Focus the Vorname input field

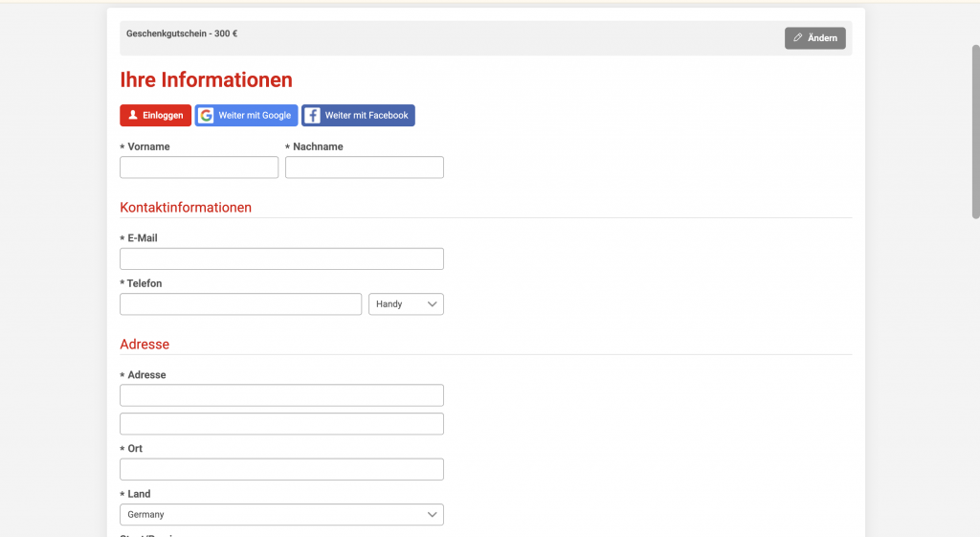coord(199,168)
